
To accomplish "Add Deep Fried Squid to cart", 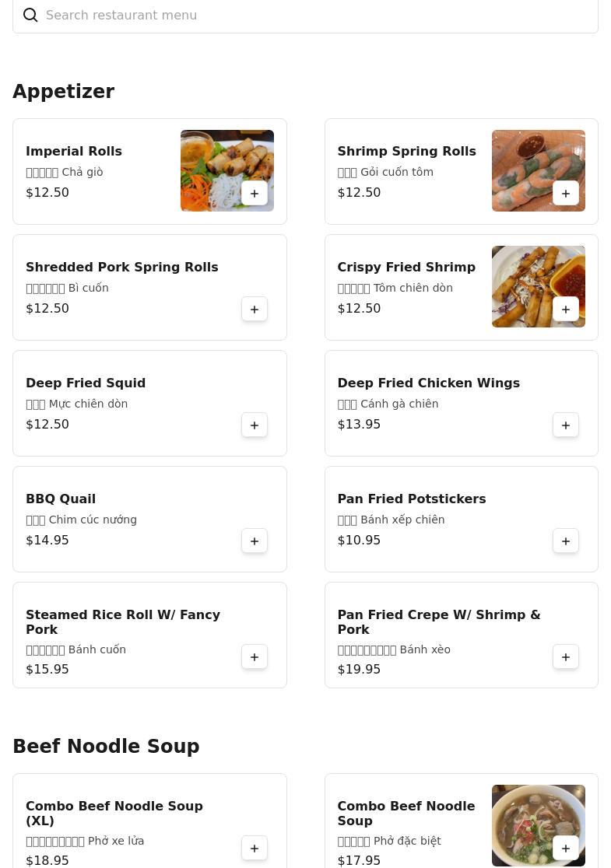I will pyautogui.click(x=255, y=425).
